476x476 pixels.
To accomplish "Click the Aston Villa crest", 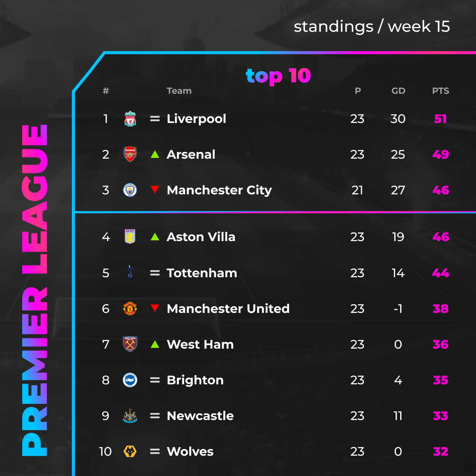I will point(130,237).
